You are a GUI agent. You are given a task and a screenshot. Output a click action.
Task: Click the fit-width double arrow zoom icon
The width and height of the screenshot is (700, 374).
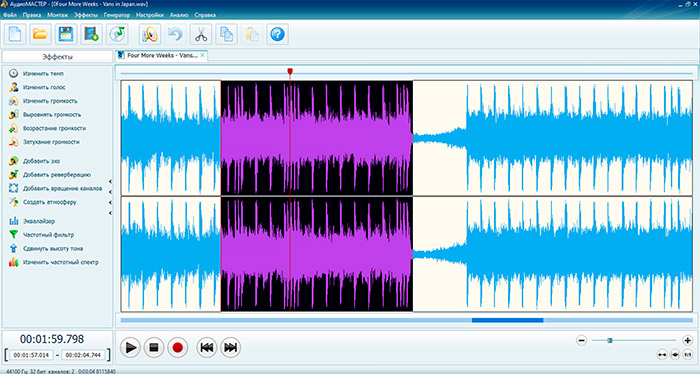pyautogui.click(x=662, y=354)
